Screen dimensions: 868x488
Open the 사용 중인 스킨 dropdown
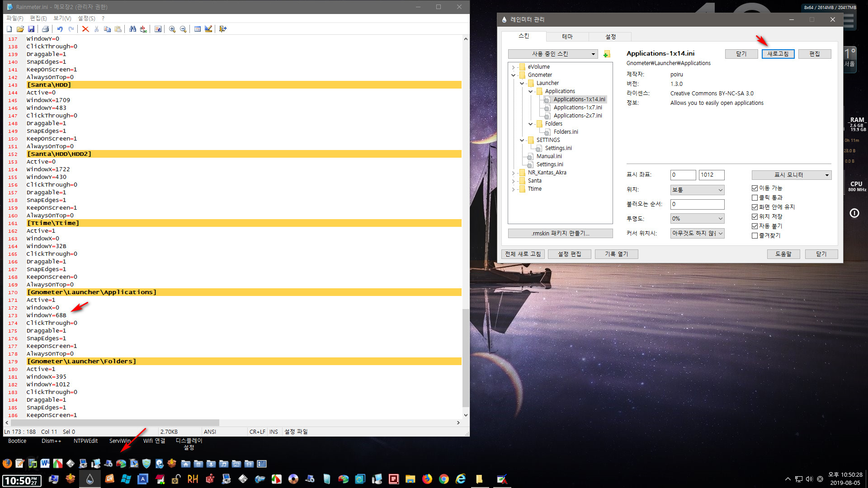pos(553,54)
